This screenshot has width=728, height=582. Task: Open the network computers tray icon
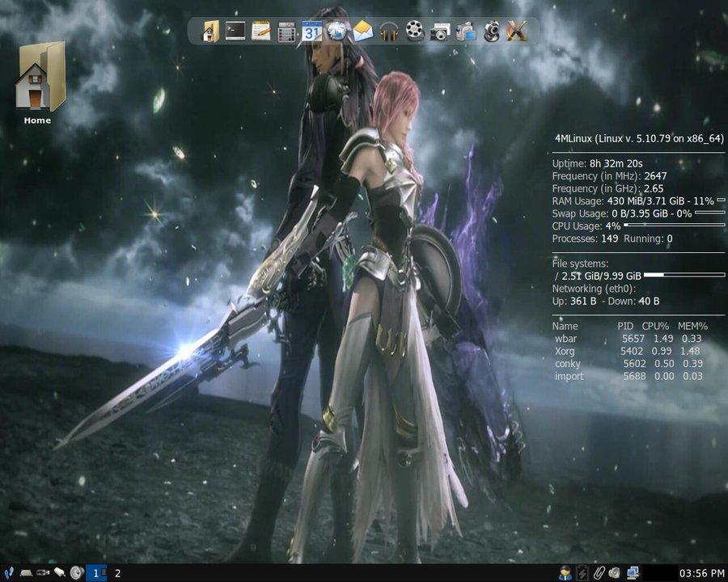[x=633, y=573]
